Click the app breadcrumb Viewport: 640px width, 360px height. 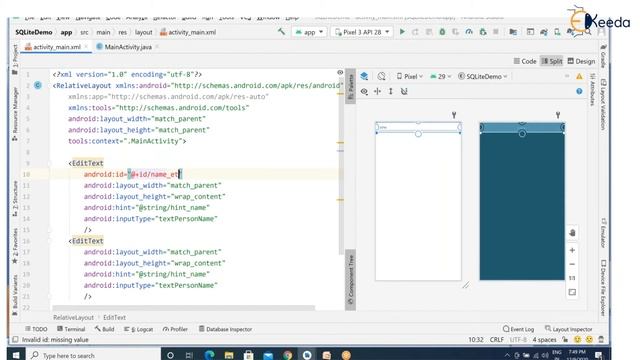pyautogui.click(x=66, y=32)
